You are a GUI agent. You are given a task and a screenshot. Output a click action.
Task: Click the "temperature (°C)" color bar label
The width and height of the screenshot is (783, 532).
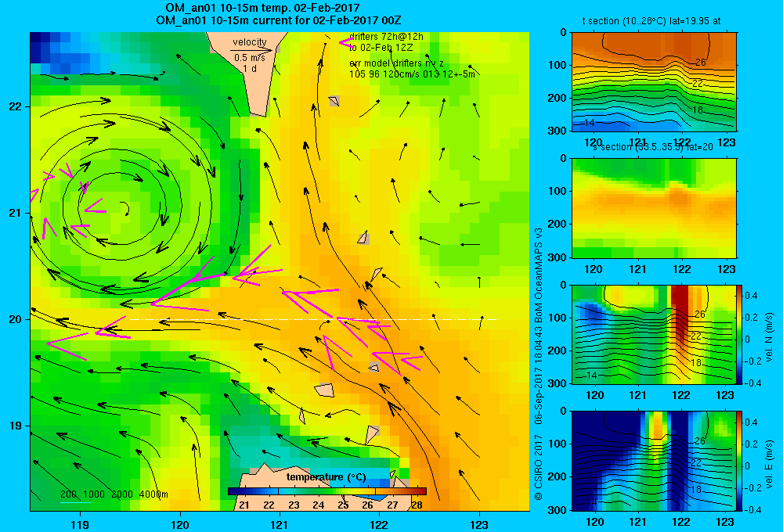click(326, 477)
